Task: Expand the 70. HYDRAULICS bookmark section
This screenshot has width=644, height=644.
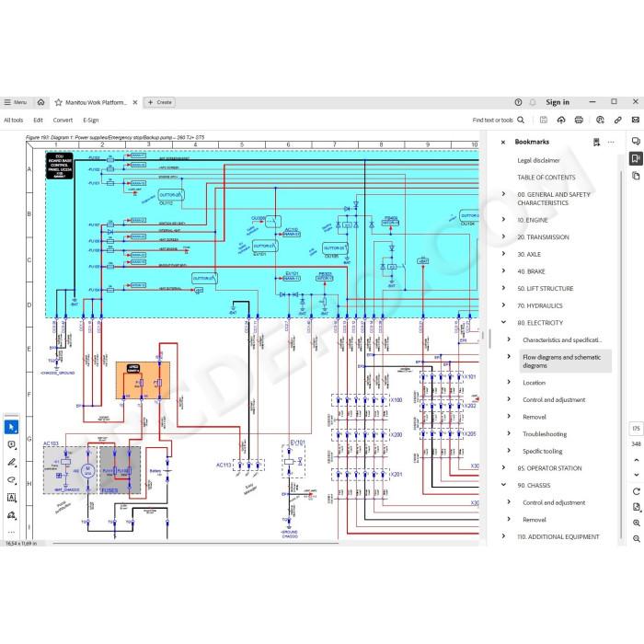Action: point(503,305)
